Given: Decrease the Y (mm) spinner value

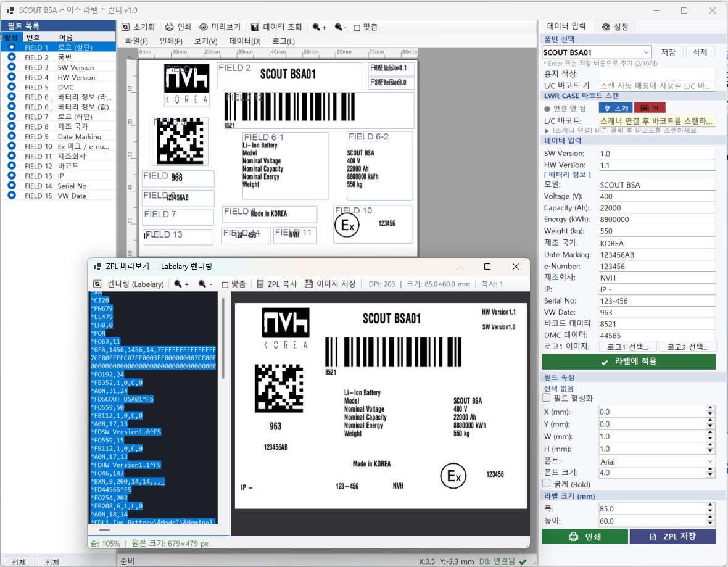Looking at the screenshot, I should tap(710, 427).
